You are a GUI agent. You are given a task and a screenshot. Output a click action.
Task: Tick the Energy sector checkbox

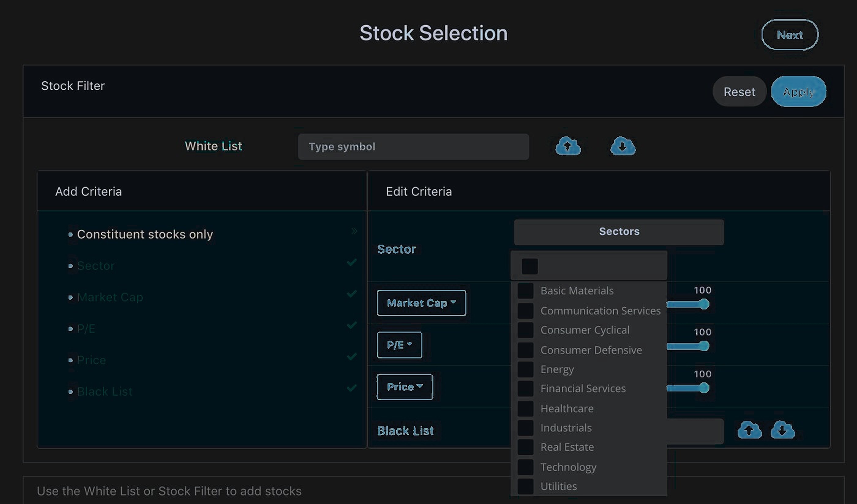[526, 369]
